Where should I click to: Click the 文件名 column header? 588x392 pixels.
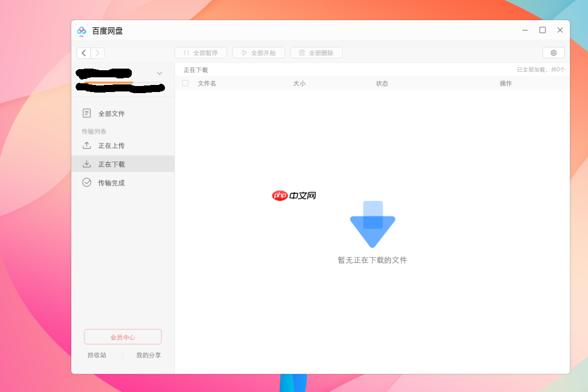pyautogui.click(x=207, y=83)
